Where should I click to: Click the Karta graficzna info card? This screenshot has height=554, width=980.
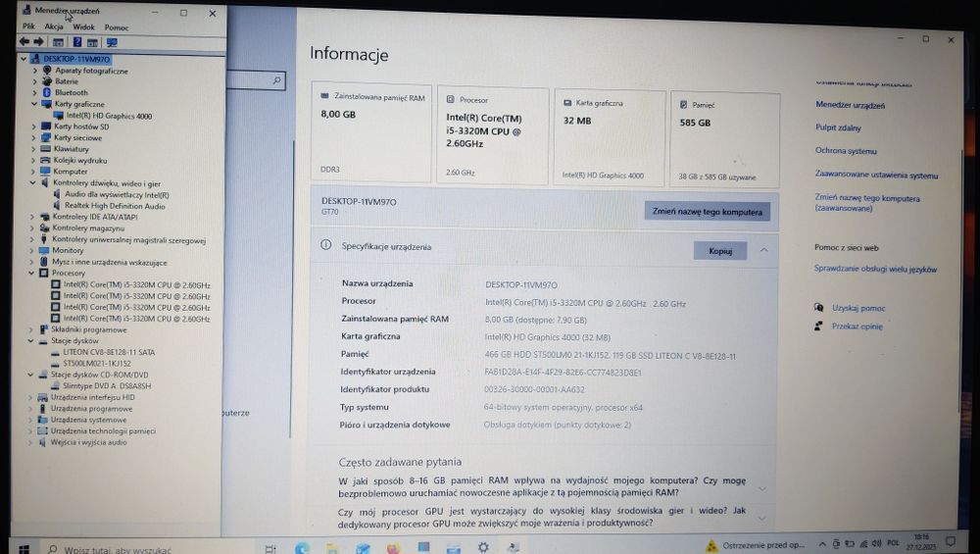coord(609,138)
